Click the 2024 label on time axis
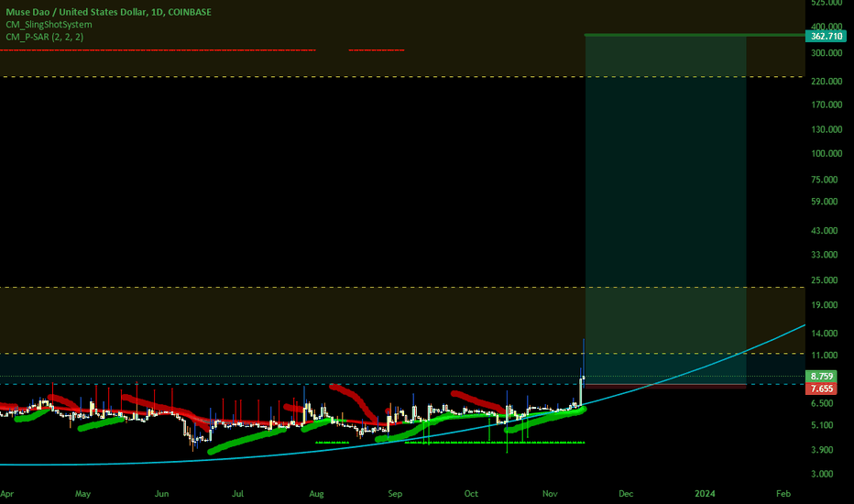 705,494
